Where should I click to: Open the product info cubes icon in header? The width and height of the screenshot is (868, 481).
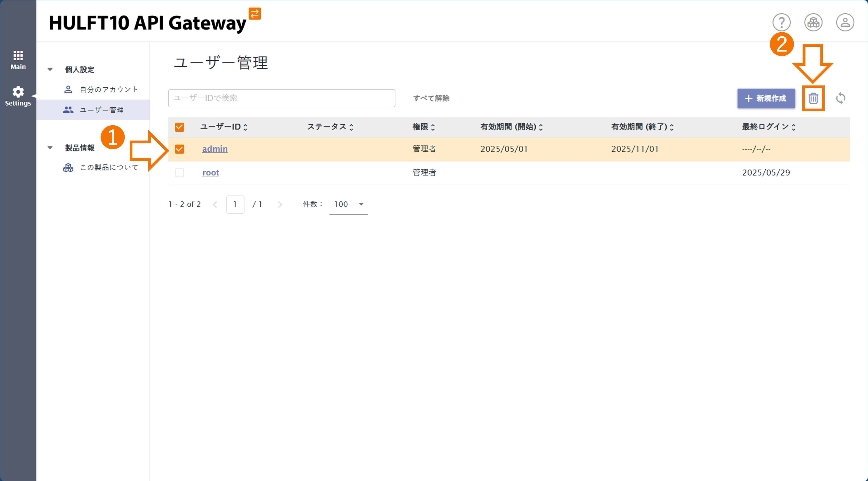click(813, 23)
